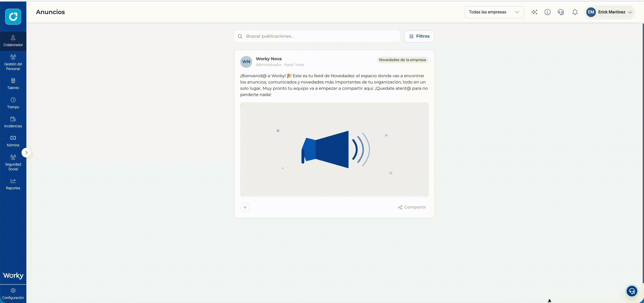Select the Worky Nova author name
The width and height of the screenshot is (644, 303).
pyautogui.click(x=269, y=59)
